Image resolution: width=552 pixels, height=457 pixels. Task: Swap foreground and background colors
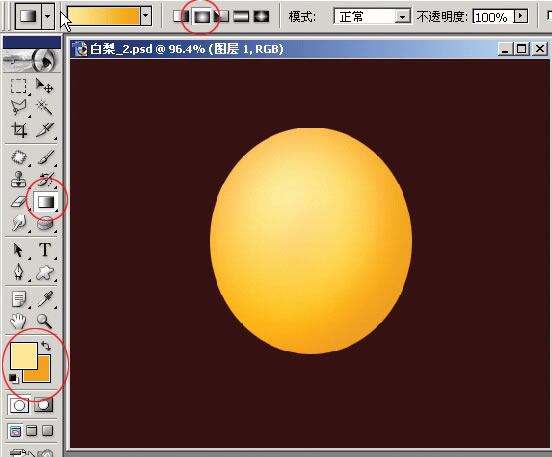click(46, 345)
